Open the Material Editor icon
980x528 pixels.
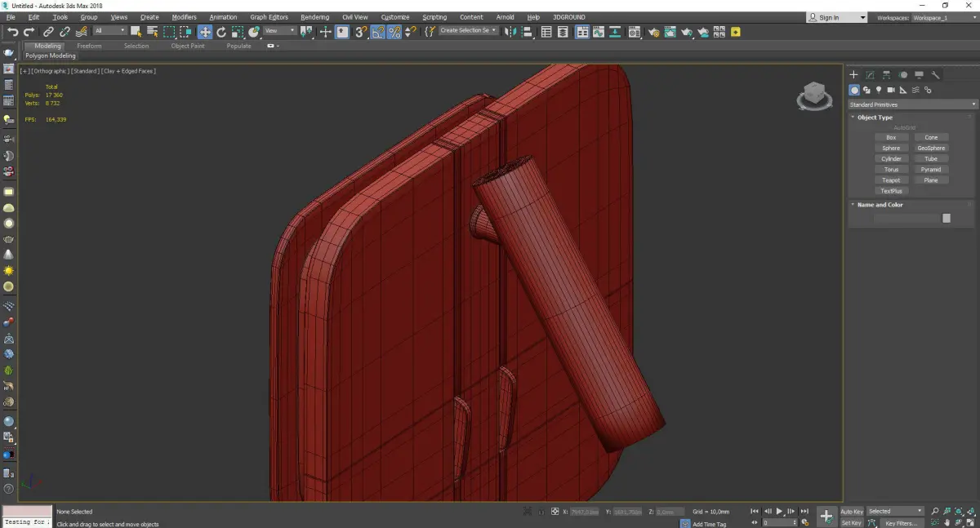(634, 32)
